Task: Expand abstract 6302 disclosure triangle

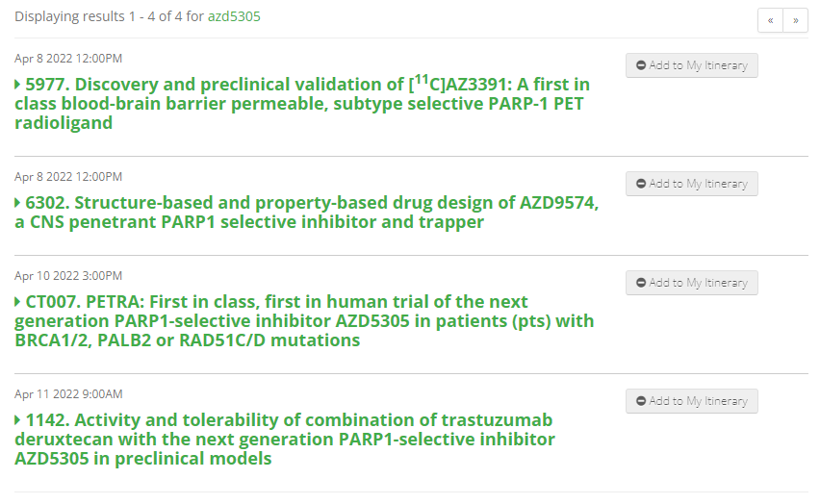Action: tap(18, 203)
